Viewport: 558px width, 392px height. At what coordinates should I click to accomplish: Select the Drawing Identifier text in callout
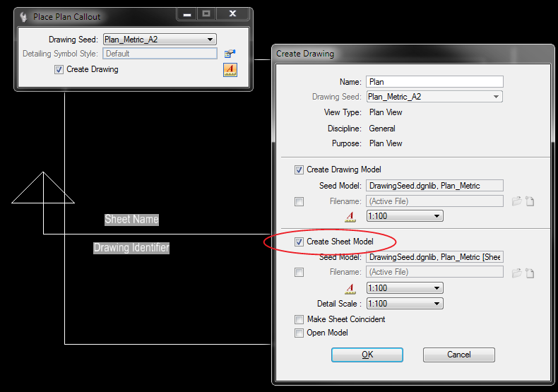(x=131, y=248)
